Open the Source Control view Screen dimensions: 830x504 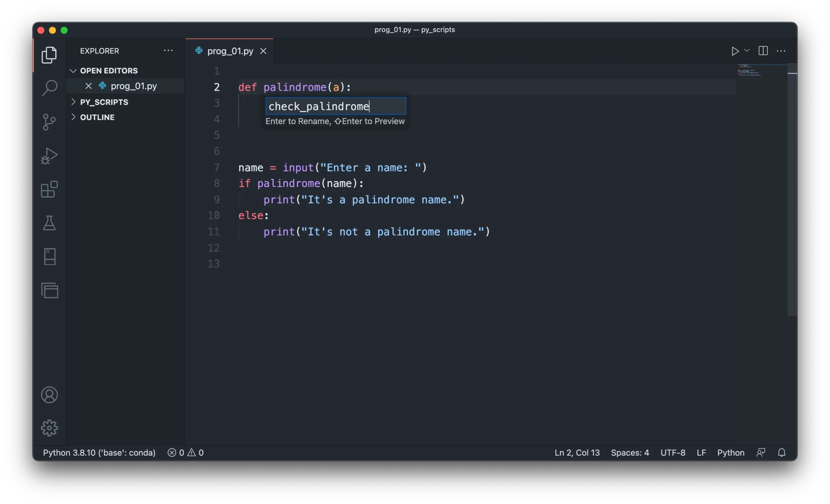[x=50, y=122]
